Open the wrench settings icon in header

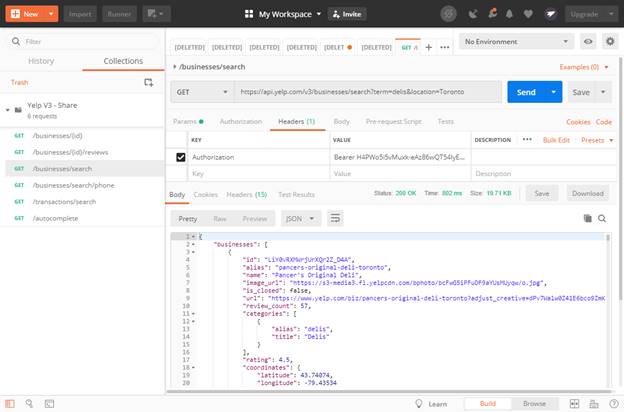492,14
